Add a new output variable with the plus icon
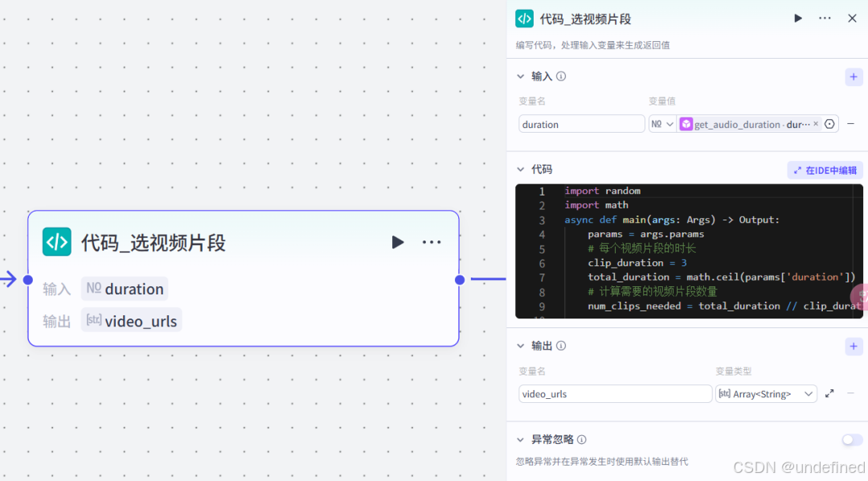868x481 pixels. coord(854,346)
